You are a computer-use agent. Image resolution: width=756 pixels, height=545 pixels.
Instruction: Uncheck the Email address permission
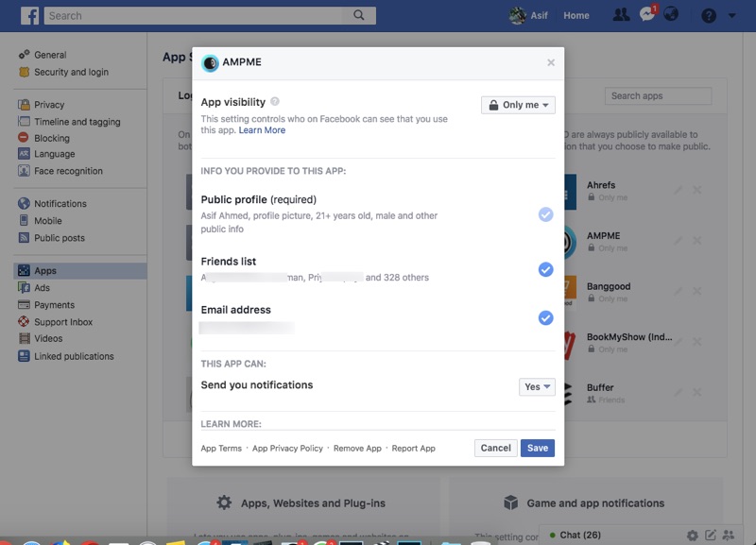click(546, 318)
